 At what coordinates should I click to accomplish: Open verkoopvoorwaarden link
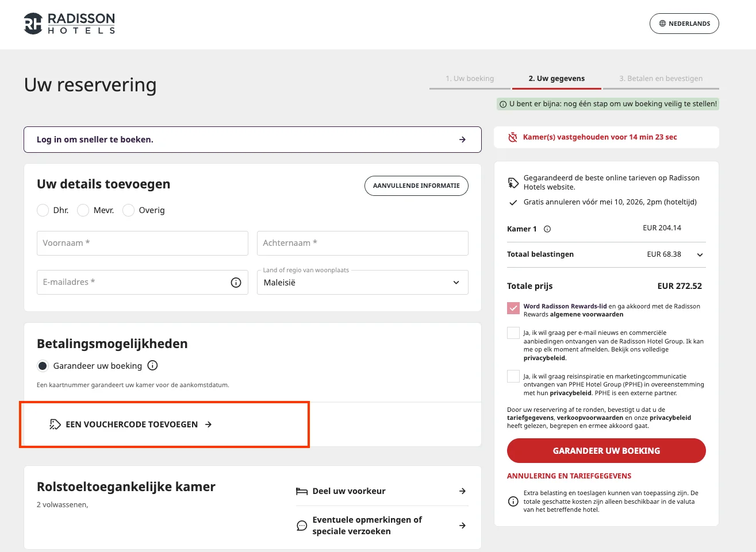click(590, 418)
